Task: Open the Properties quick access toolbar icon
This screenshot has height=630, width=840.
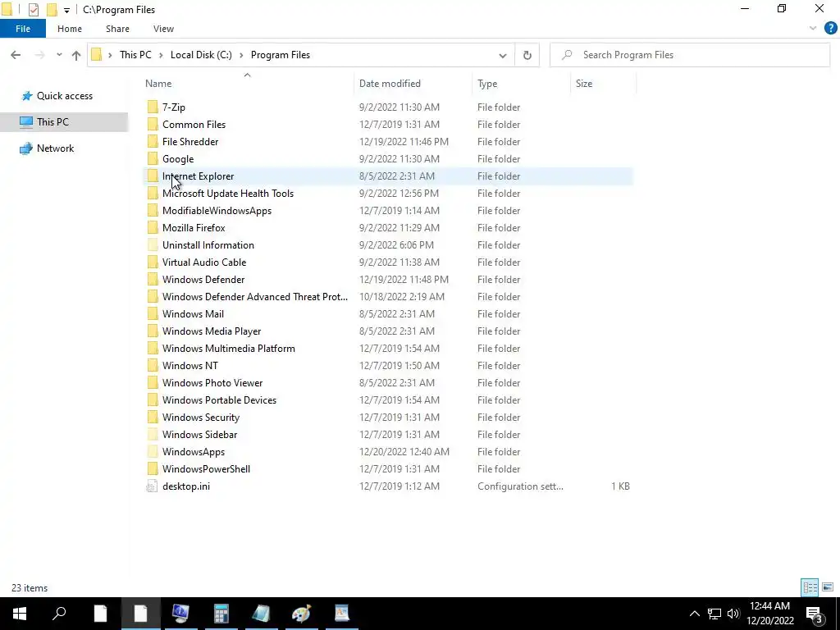Action: [33, 10]
